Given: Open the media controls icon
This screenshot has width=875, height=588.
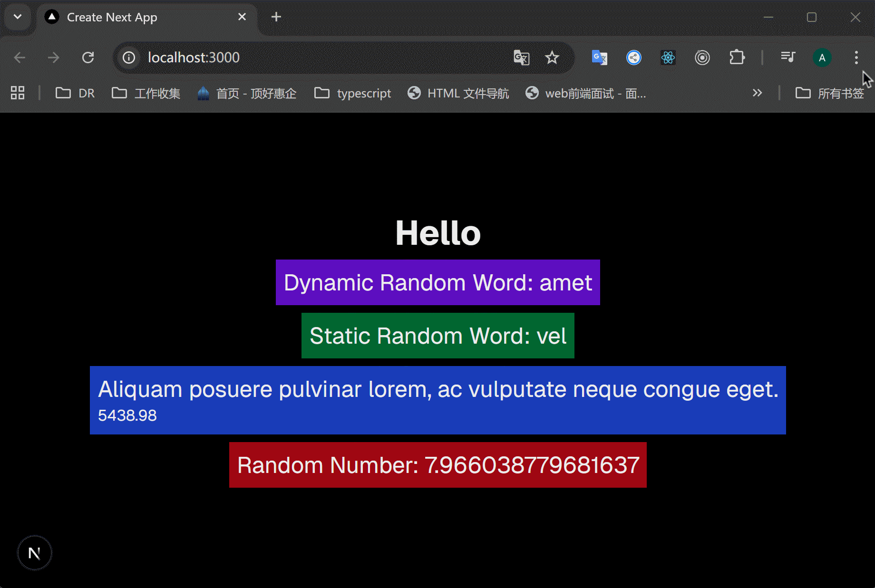Looking at the screenshot, I should 787,58.
